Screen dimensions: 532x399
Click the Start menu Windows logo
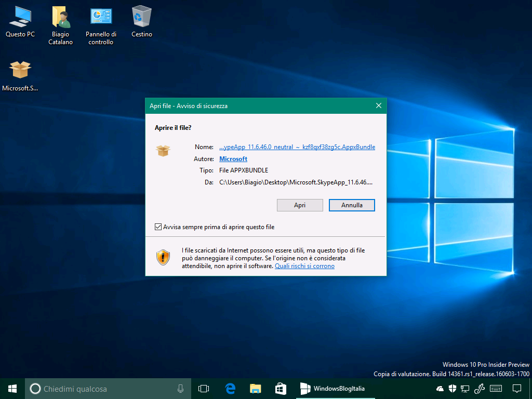(12, 389)
